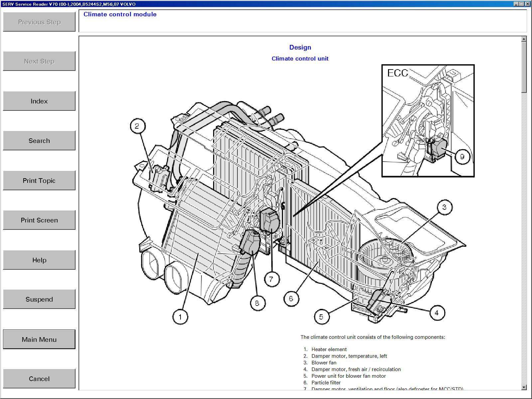532x399 pixels.
Task: Close the SERV Service Reader window
Action: [527, 4]
